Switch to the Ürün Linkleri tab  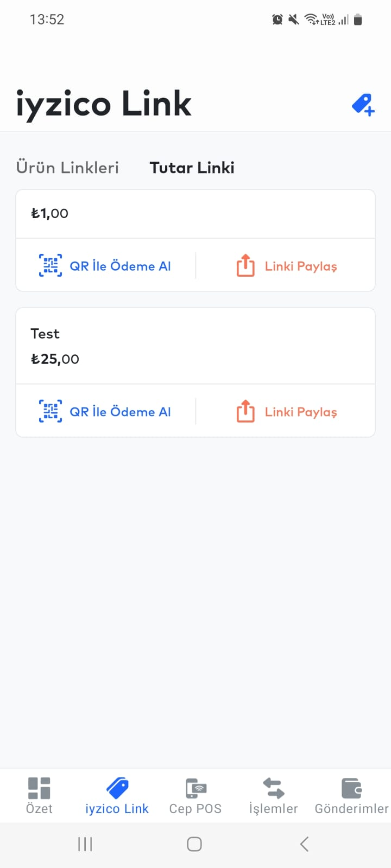pos(67,168)
